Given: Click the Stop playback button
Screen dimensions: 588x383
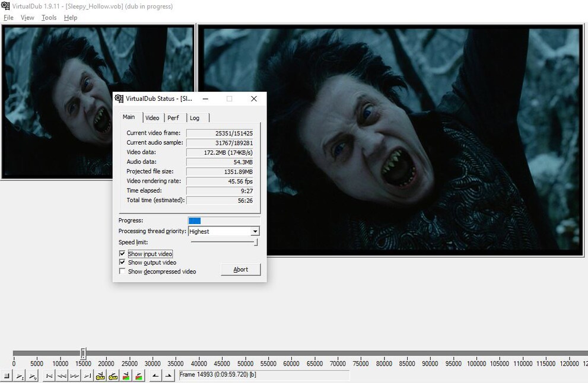Looking at the screenshot, I should click(7, 375).
